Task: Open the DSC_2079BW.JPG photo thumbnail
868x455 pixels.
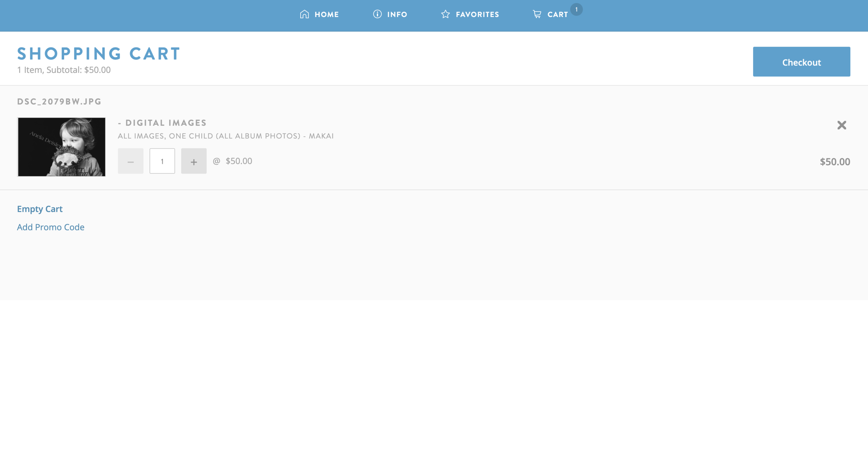Action: click(61, 147)
